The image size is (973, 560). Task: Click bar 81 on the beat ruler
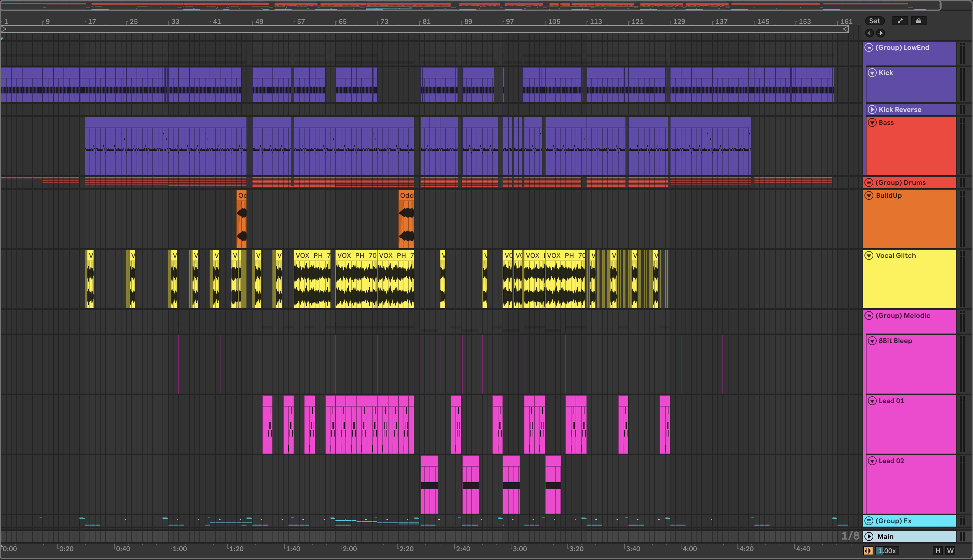[x=426, y=21]
